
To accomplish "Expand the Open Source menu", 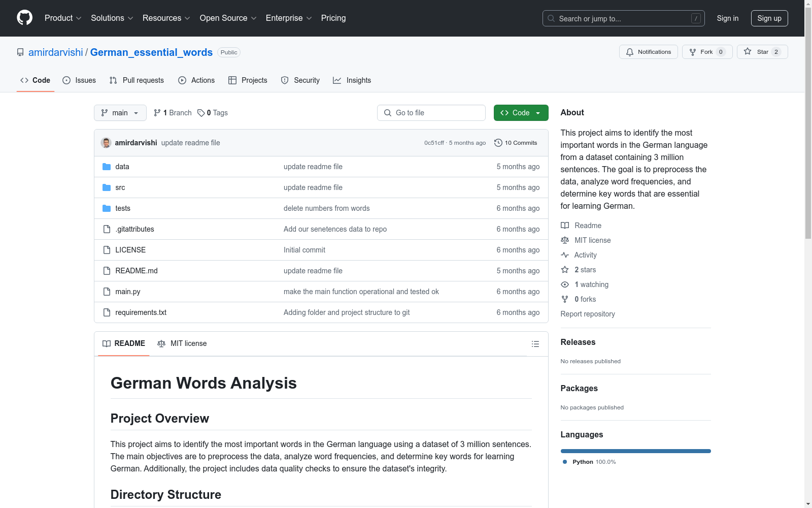I will pos(228,18).
